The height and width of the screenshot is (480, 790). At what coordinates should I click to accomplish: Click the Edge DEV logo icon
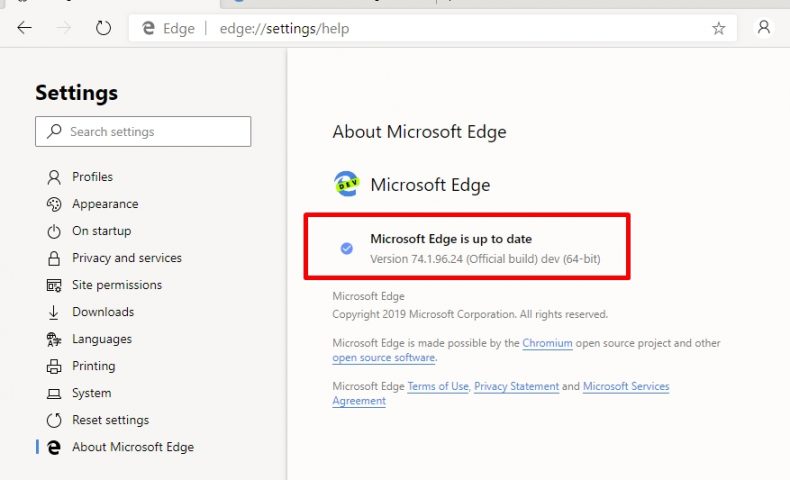pos(346,184)
